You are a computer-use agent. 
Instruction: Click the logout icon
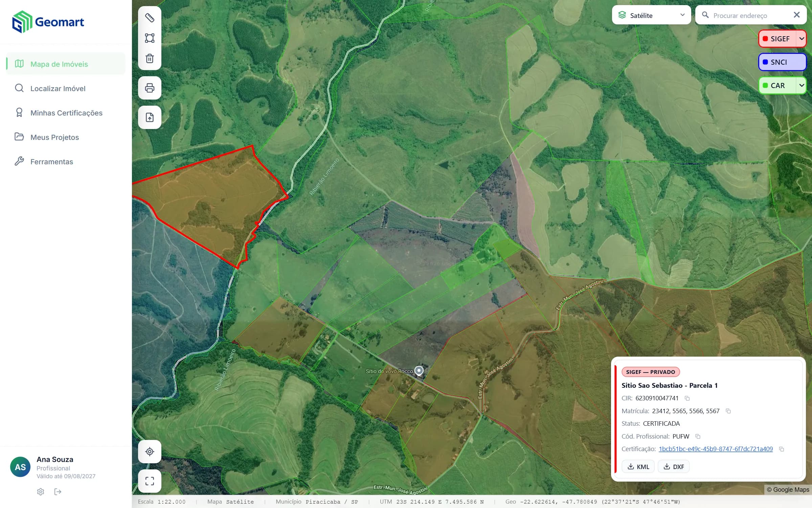point(58,492)
